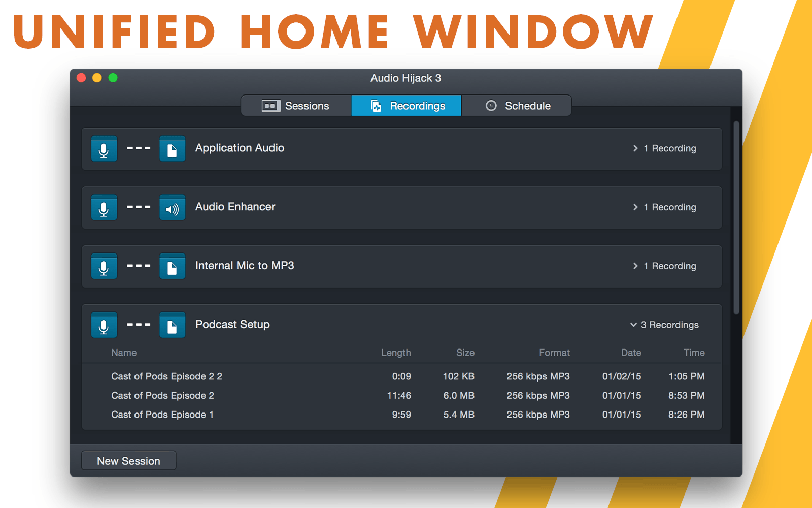Screen dimensions: 812x508
Task: Click the microphone icon in Internal Mic to MP3 row
Action: [x=104, y=266]
